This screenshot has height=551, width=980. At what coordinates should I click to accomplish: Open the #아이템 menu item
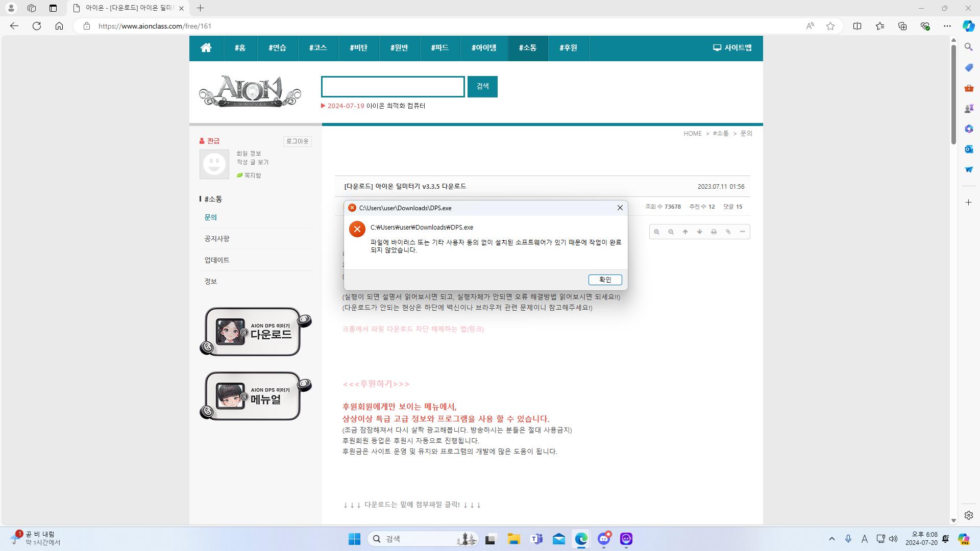tap(484, 48)
